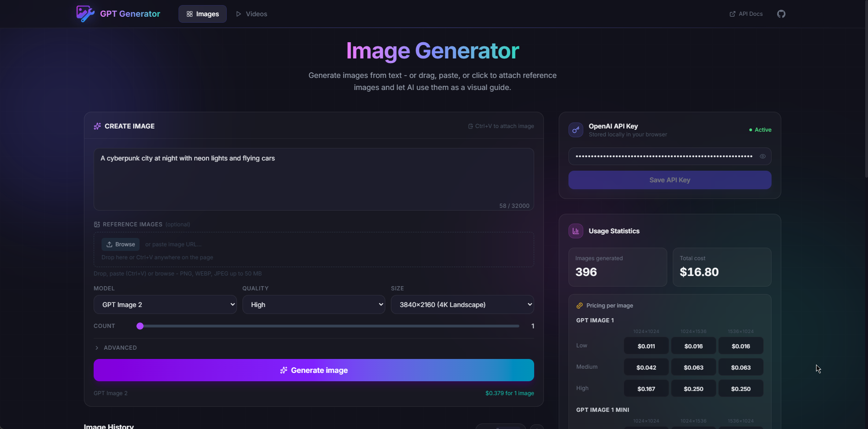Click the GPT Generator logo icon
This screenshot has height=429, width=868.
85,14
